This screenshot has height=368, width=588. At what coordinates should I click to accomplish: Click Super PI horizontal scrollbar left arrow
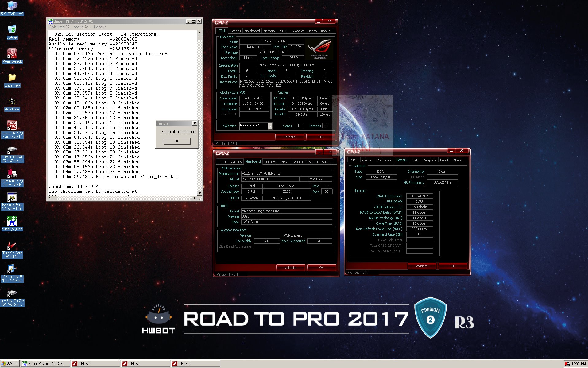coord(50,198)
